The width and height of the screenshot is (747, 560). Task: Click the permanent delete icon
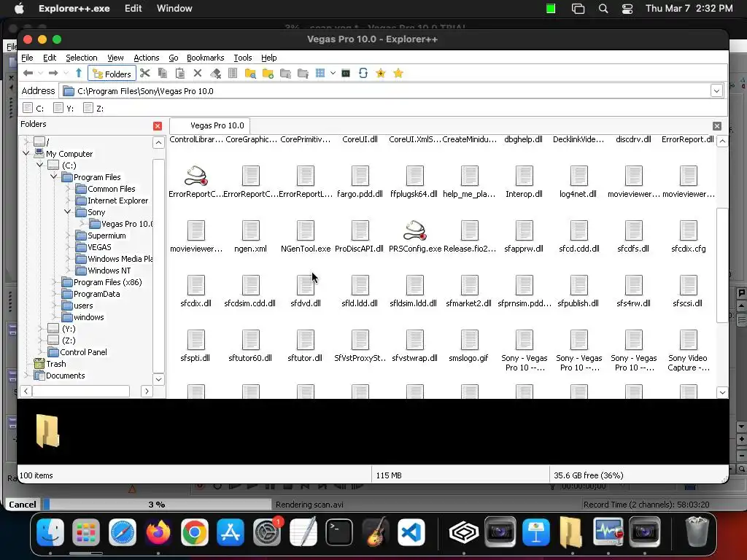[215, 74]
